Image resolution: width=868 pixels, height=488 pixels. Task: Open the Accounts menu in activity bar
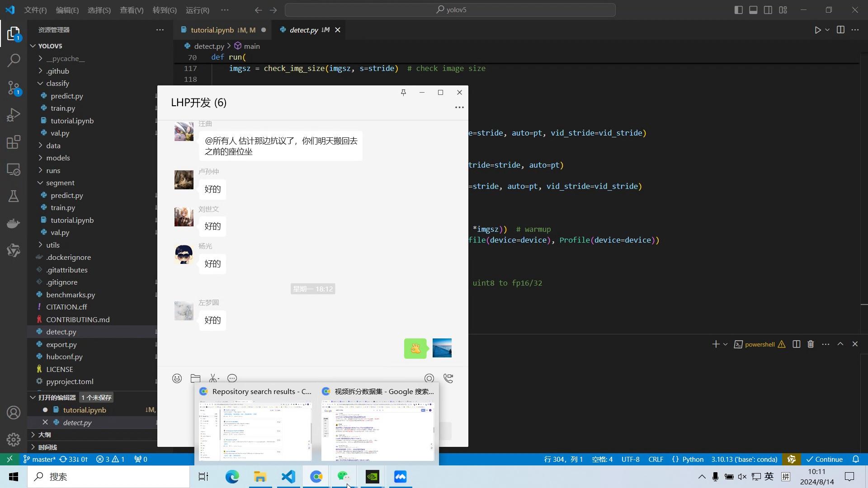14,413
